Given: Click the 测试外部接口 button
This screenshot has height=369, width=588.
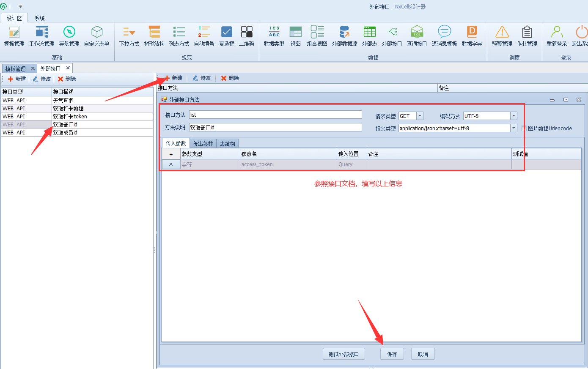Looking at the screenshot, I should [x=343, y=354].
